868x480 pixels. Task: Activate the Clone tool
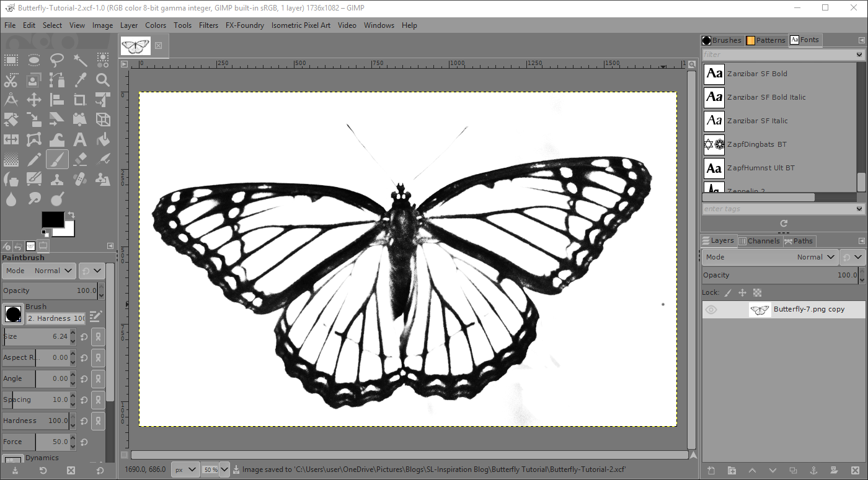pyautogui.click(x=57, y=179)
